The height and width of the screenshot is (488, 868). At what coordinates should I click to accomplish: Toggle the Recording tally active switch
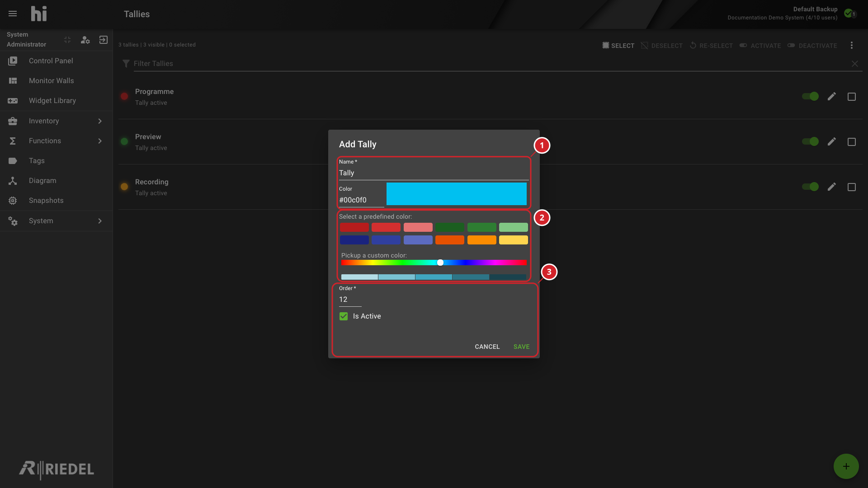pos(810,187)
